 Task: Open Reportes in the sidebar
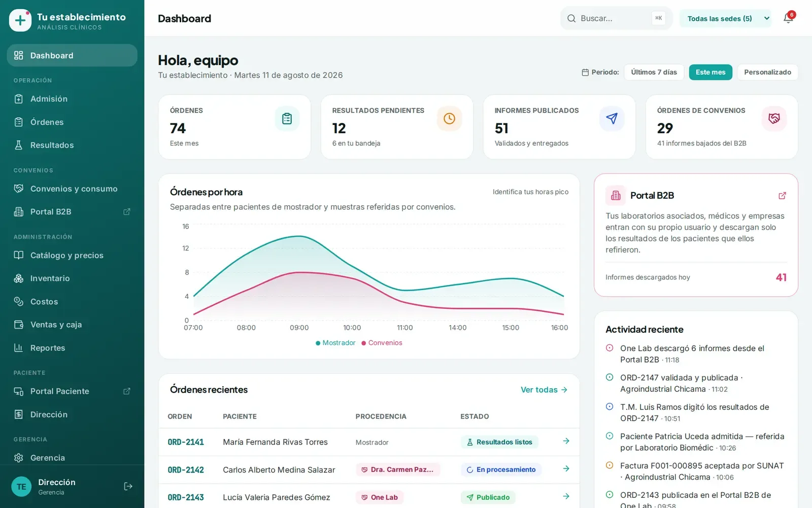click(72, 348)
